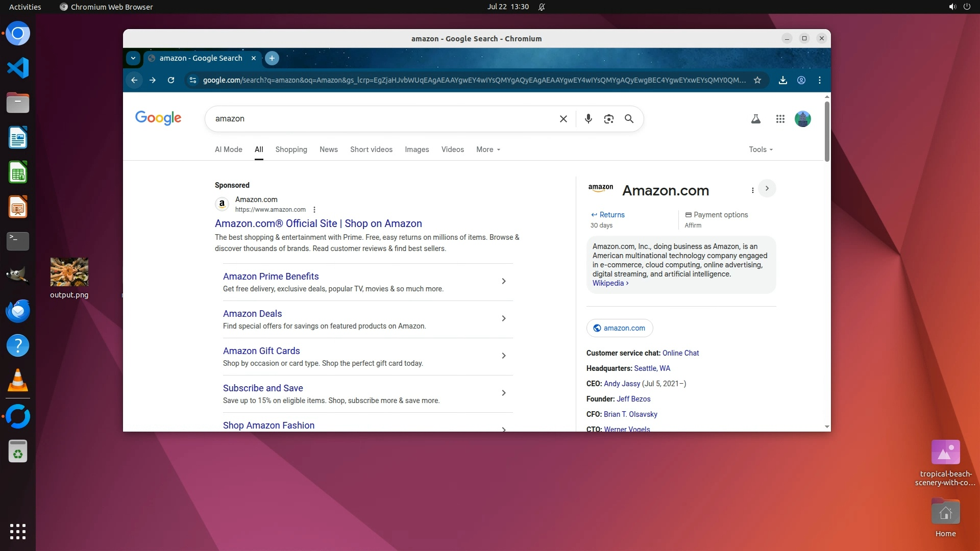This screenshot has height=551, width=980.
Task: Open the Google apps grid icon
Action: (x=780, y=119)
